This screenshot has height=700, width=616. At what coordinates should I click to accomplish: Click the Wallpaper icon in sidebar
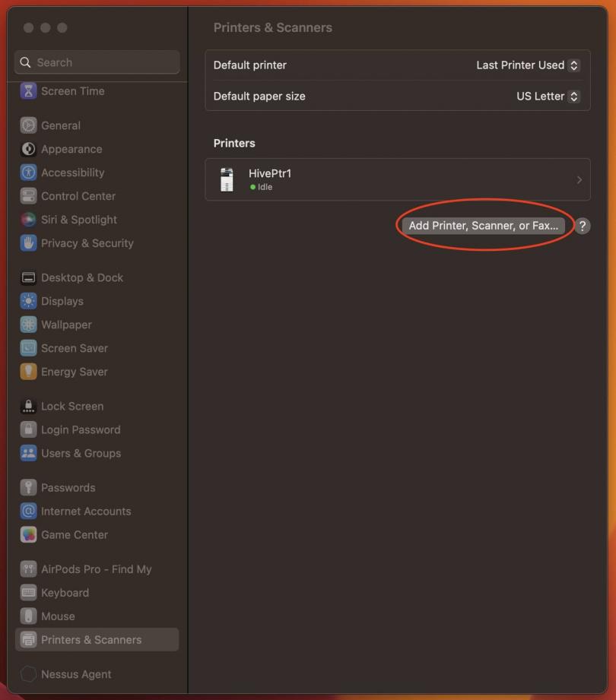click(x=28, y=325)
